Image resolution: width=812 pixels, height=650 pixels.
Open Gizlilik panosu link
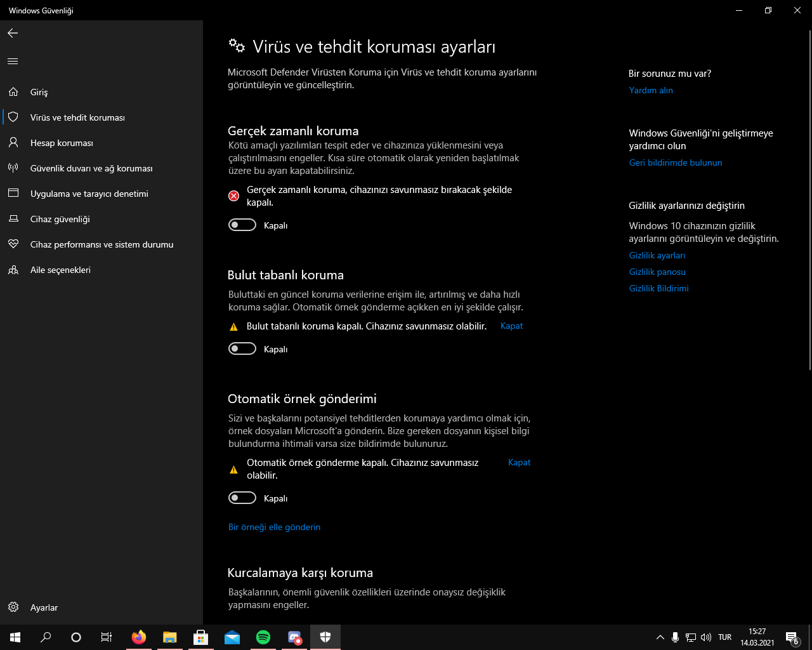click(x=657, y=272)
